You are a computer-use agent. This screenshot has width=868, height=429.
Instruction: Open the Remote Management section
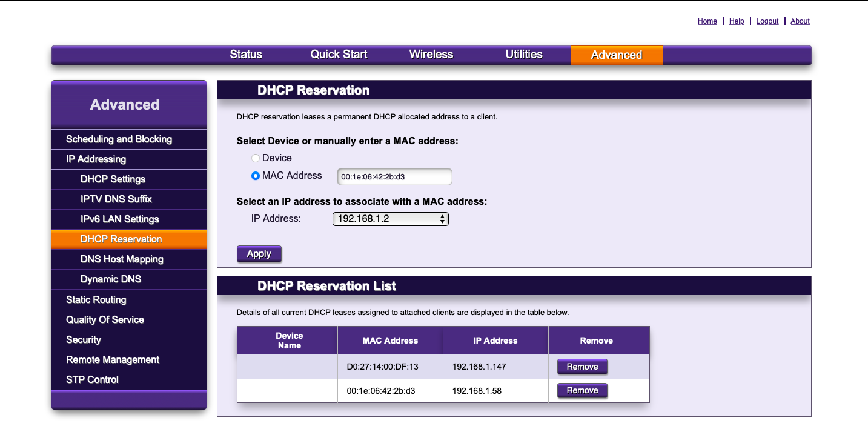(113, 360)
